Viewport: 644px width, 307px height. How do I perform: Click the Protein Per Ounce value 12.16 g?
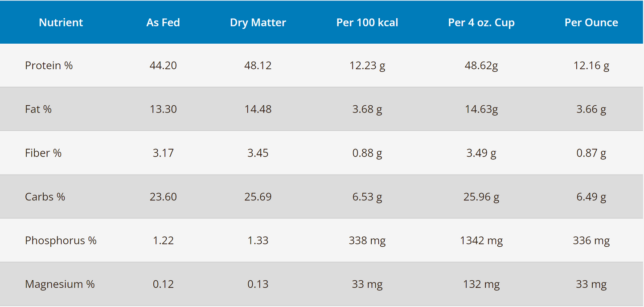[591, 66]
